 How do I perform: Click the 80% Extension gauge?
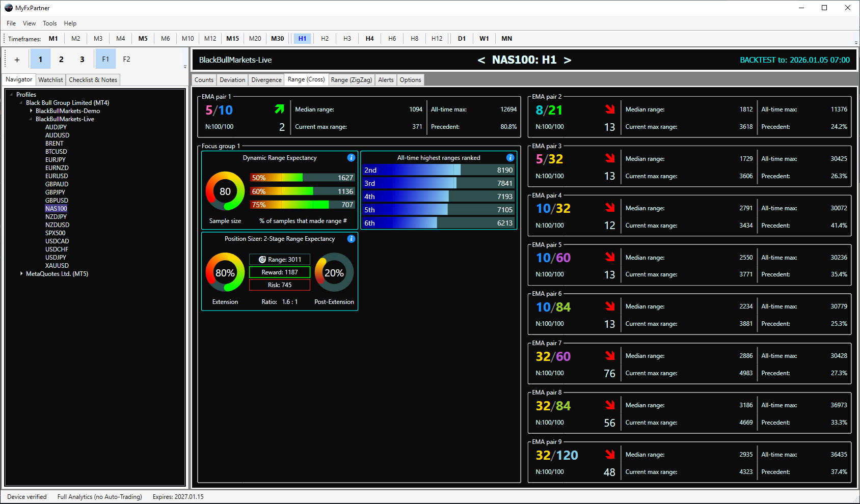225,272
